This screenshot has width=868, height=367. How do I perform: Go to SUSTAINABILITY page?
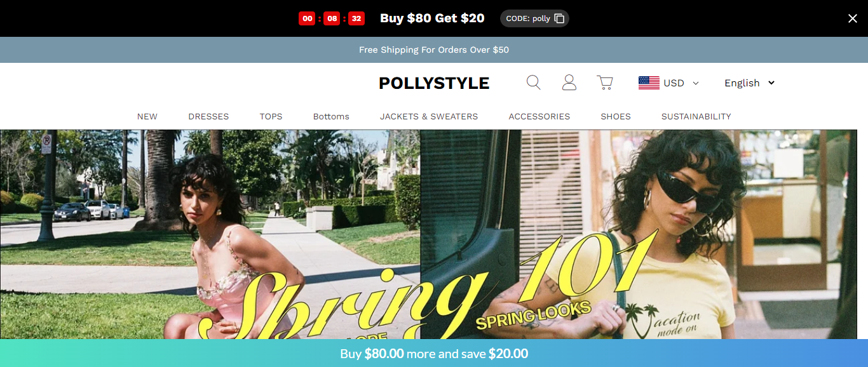coord(696,116)
